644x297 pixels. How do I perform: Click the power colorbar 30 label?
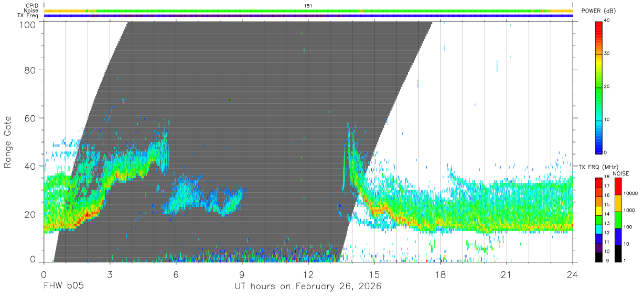[x=607, y=53]
